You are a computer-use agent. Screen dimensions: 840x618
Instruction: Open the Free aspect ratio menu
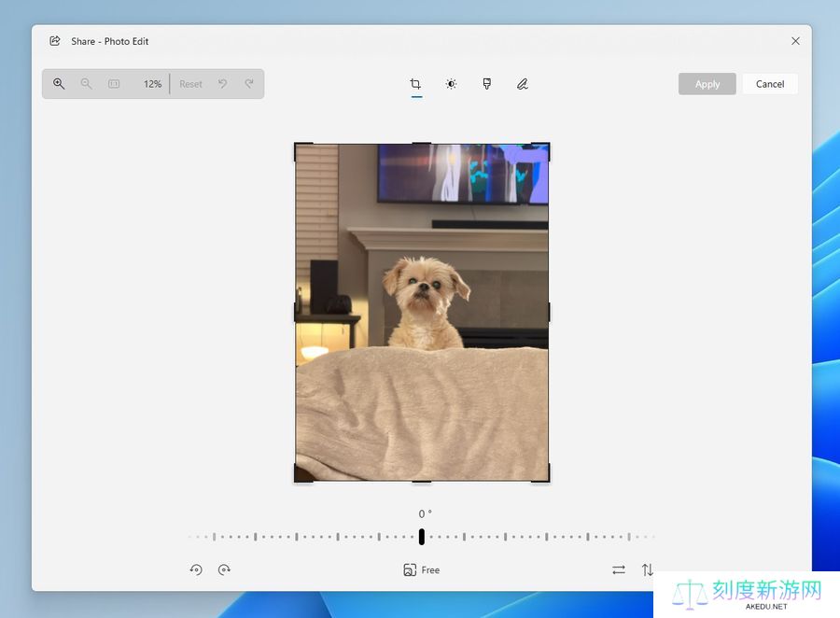(422, 569)
